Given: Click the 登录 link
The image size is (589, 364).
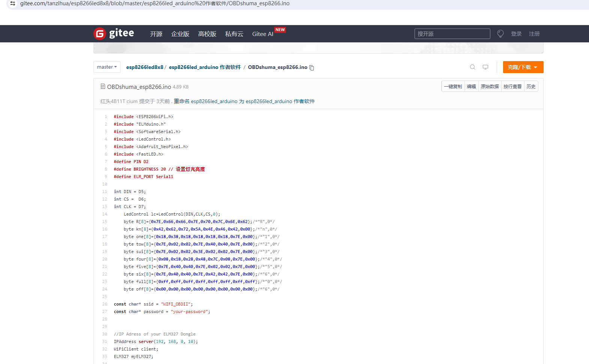Looking at the screenshot, I should 516,34.
